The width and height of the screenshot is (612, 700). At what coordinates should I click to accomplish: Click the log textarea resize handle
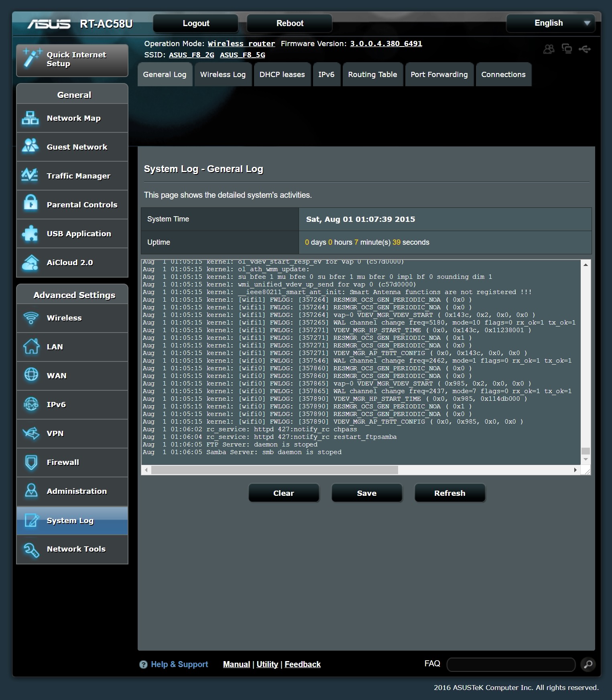coord(587,471)
